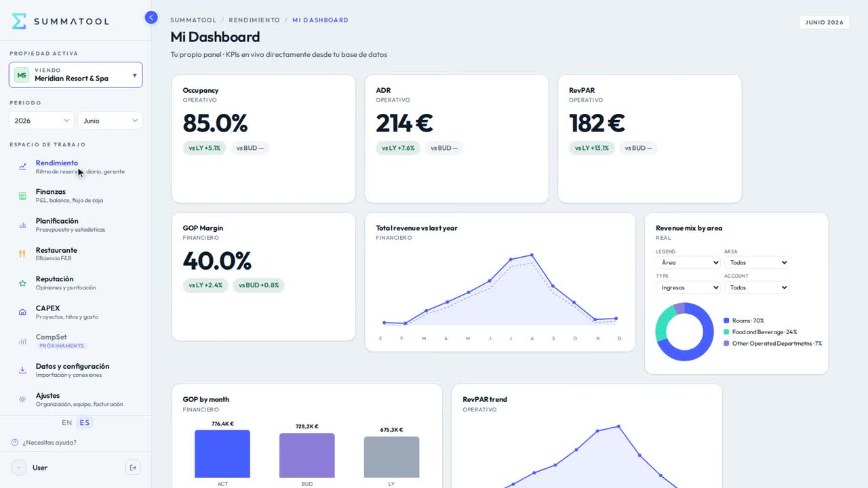Click the 85.0% Occupancy value

215,123
